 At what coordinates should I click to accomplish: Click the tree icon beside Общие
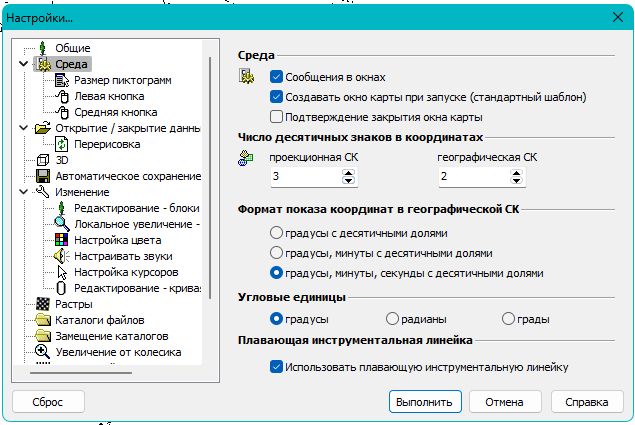[43, 48]
